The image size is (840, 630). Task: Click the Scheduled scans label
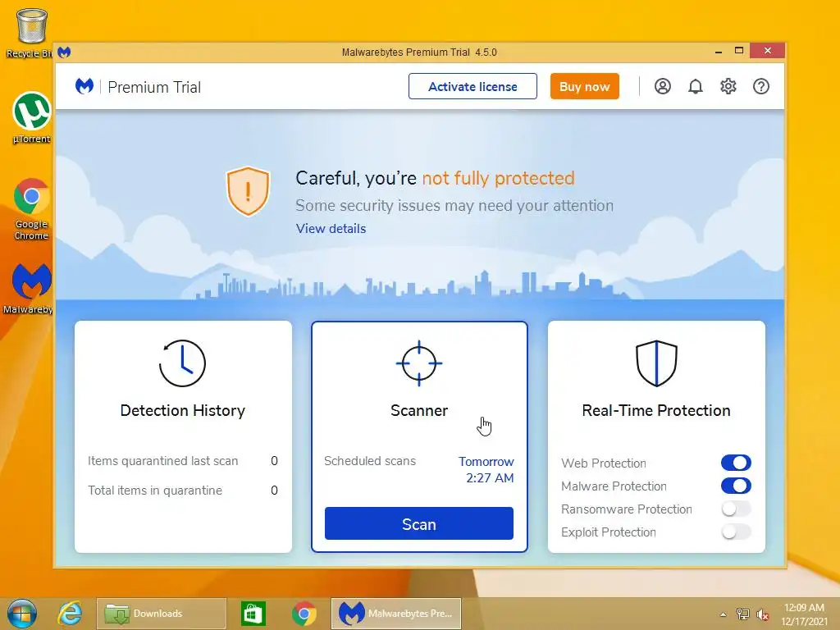click(370, 461)
